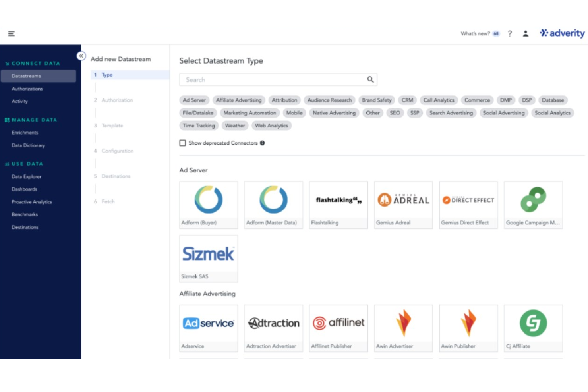Open Enrichments in the sidebar
Image resolution: width=588 pixels, height=392 pixels.
(x=25, y=133)
